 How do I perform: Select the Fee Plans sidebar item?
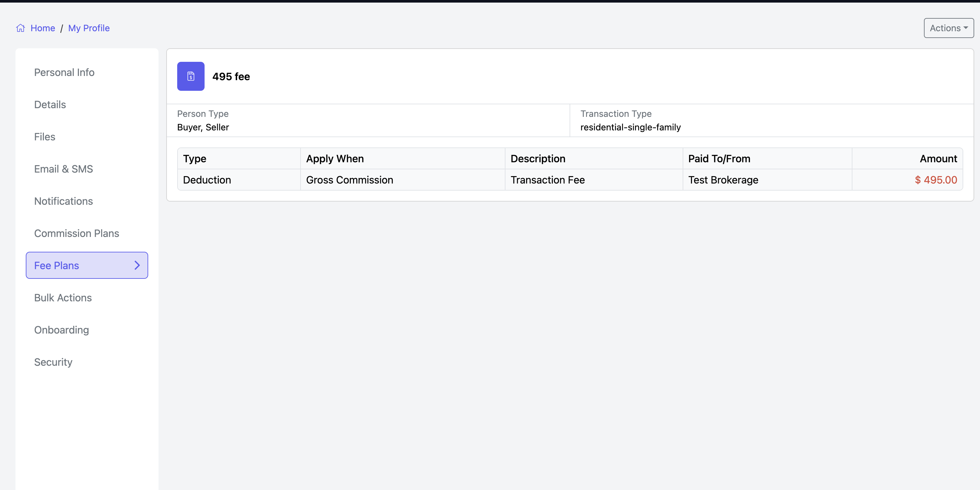point(57,265)
